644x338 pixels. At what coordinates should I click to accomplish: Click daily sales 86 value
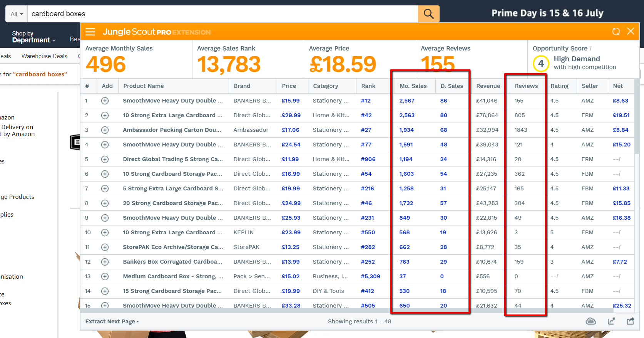[x=443, y=101]
